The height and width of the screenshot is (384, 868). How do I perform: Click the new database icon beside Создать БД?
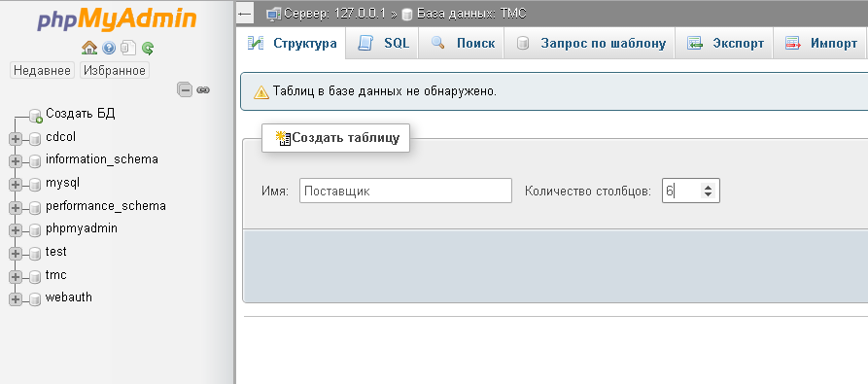(35, 116)
